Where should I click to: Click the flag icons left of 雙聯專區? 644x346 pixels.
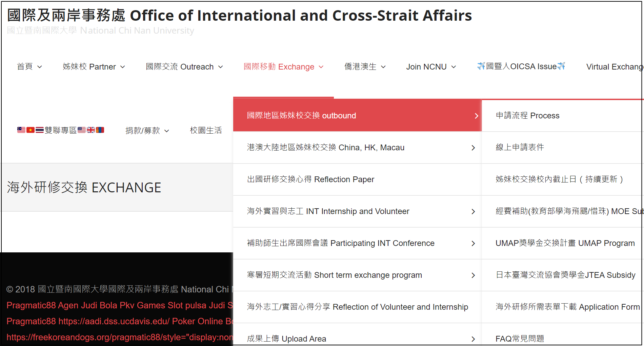click(31, 130)
